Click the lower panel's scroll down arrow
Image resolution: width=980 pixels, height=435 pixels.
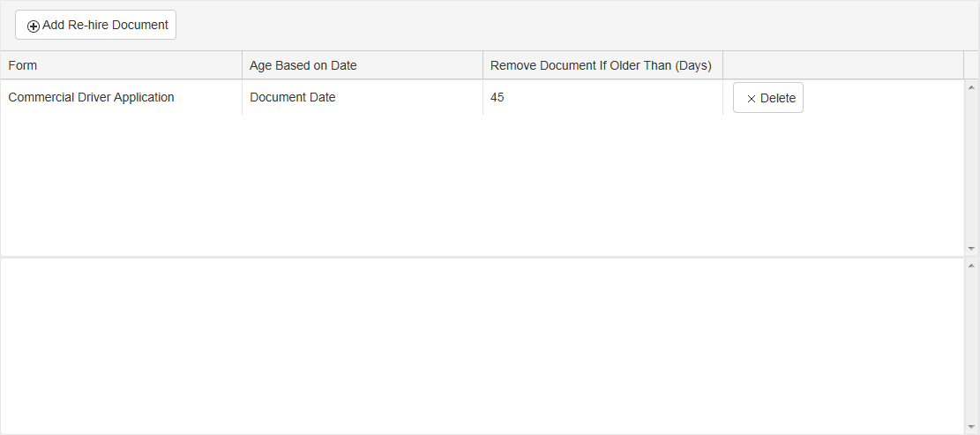[x=971, y=427]
